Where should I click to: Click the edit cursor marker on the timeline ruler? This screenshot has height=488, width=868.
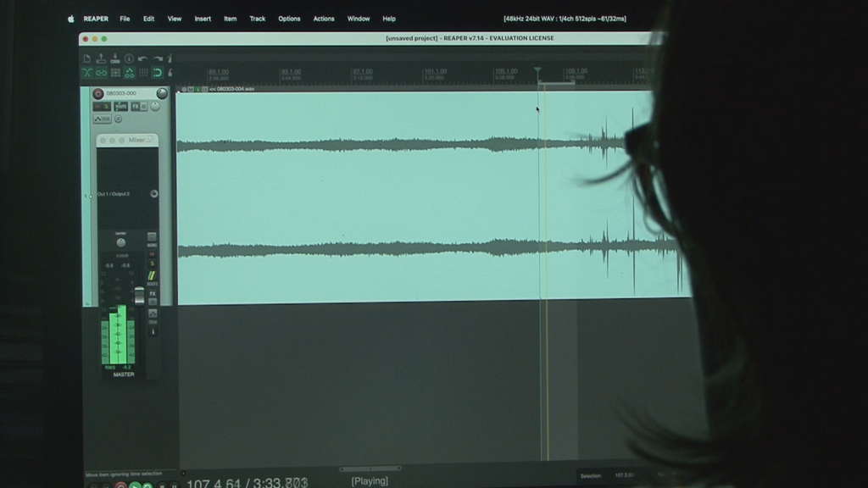[x=537, y=70]
